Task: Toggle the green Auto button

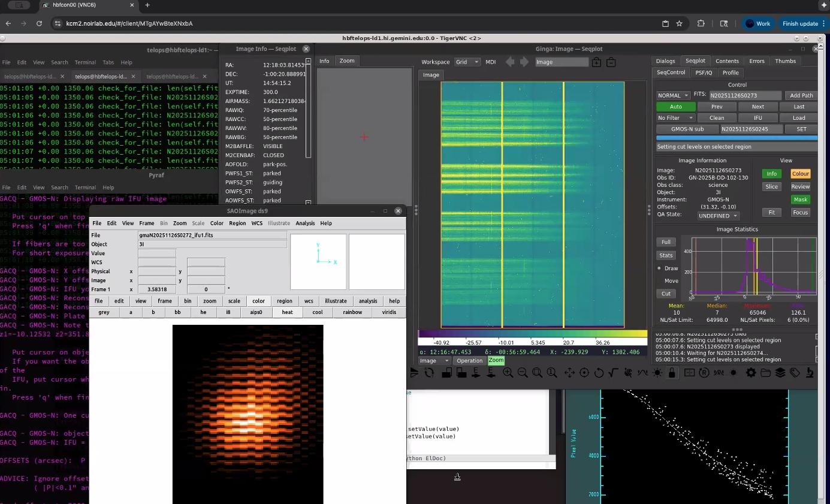Action: tap(675, 107)
